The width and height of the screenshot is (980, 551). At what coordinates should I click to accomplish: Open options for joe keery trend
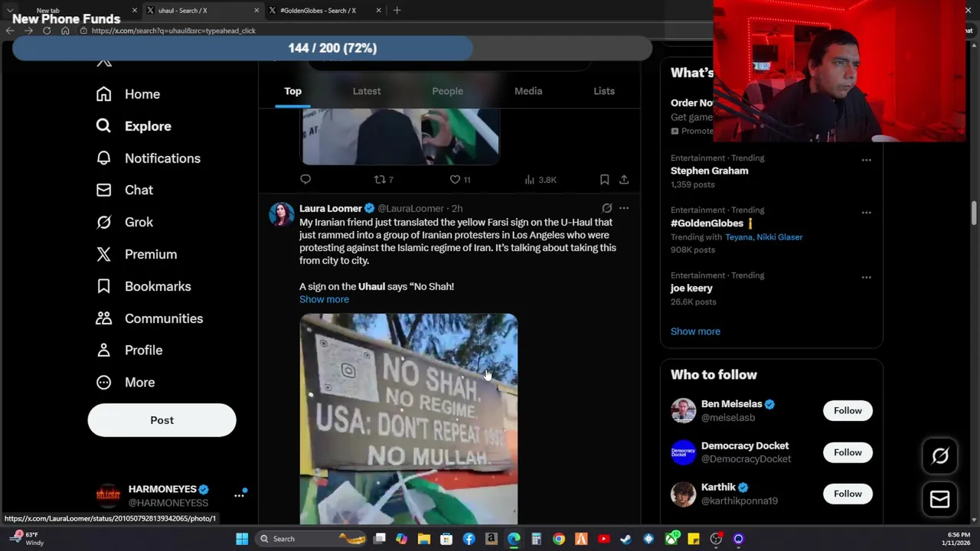(x=866, y=277)
